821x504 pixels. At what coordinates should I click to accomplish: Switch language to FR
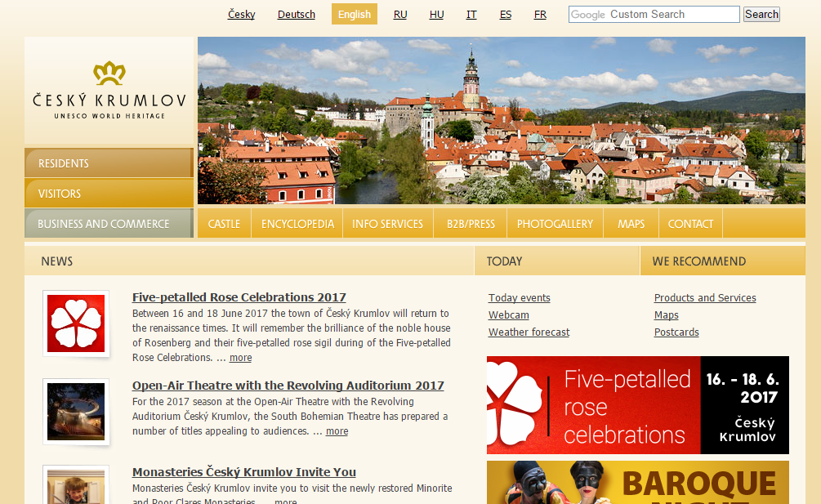point(540,14)
